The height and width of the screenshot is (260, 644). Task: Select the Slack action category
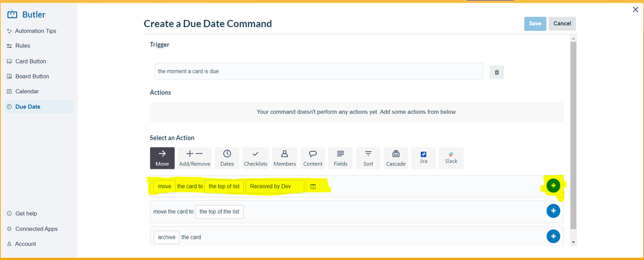451,158
